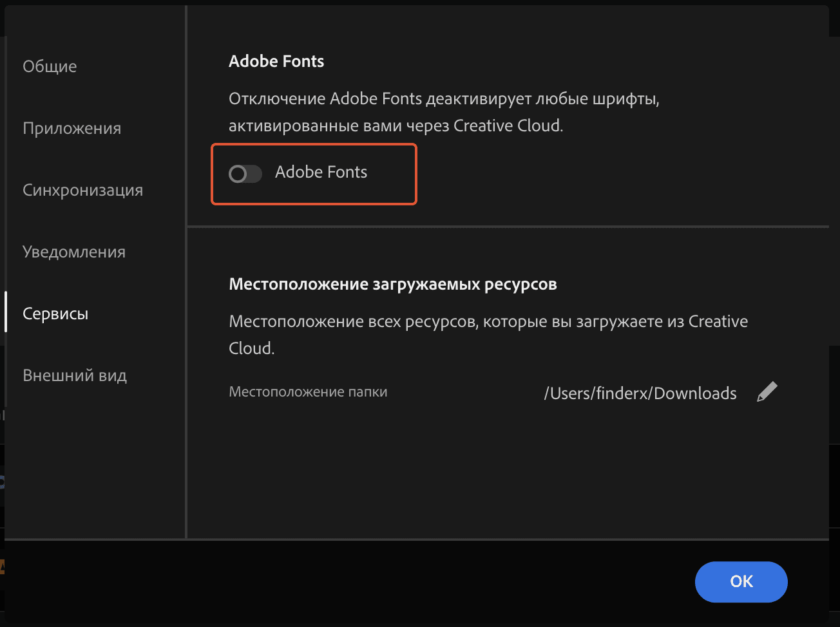Click the description about Creative Cloud resource location
The width and height of the screenshot is (840, 627).
click(488, 334)
